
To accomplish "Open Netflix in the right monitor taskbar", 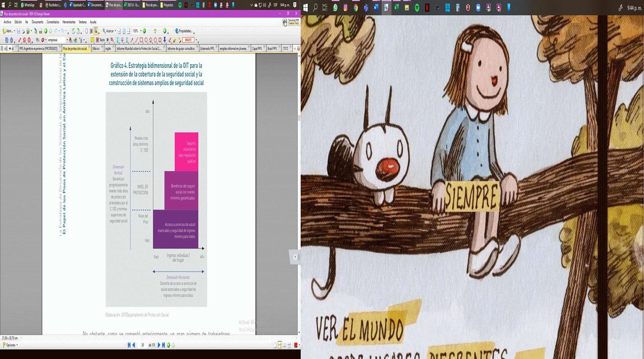I will 427,8.
